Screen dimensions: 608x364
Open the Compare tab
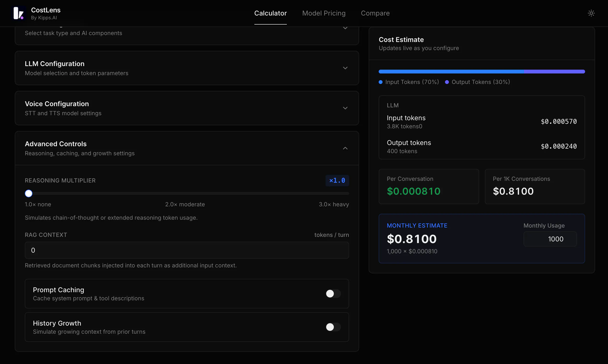pyautogui.click(x=375, y=13)
